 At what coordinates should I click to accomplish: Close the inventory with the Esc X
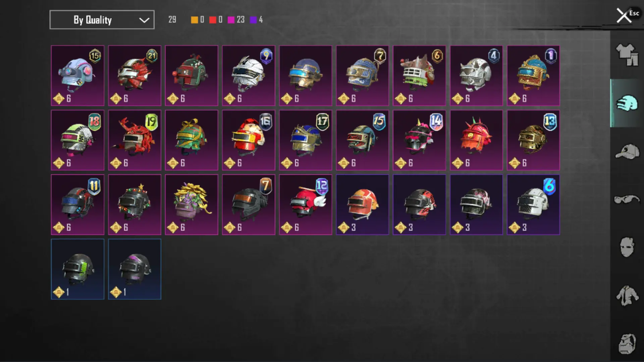[x=624, y=15]
